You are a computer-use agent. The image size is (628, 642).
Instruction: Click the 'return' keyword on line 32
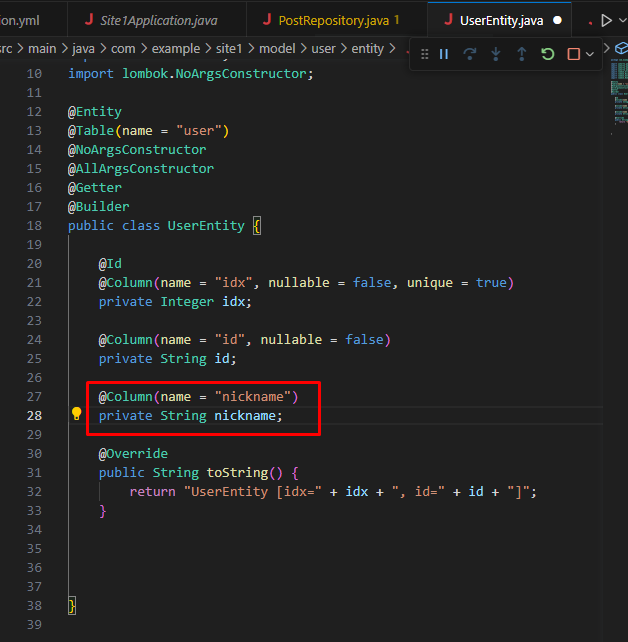coord(152,491)
